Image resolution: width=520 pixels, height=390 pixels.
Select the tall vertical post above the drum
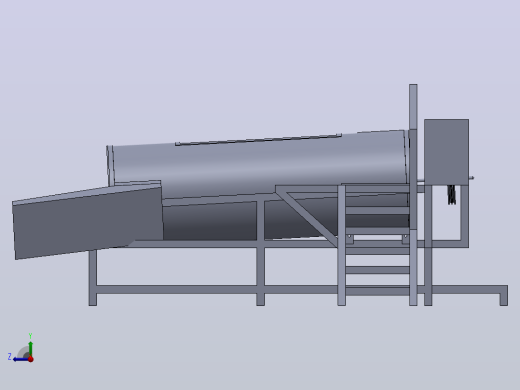(413, 107)
